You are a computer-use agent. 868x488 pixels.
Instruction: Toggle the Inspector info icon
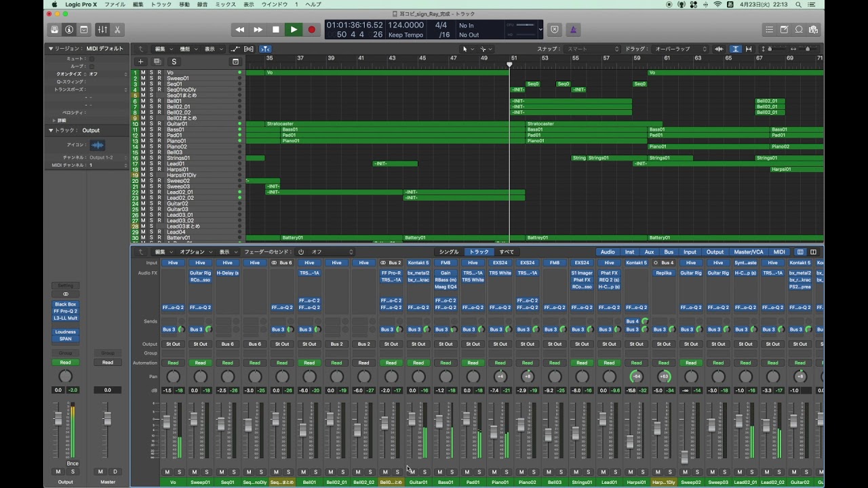(x=69, y=30)
